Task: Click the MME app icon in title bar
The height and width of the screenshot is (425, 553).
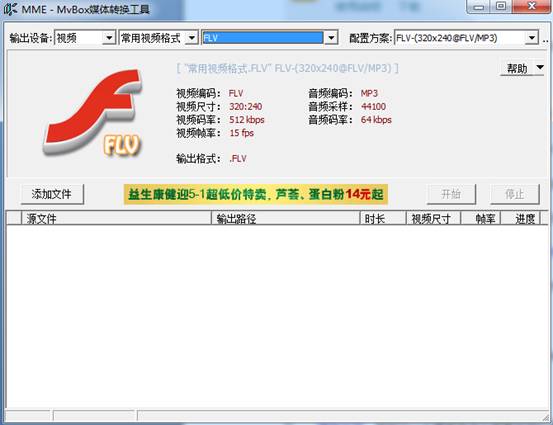Action: tap(10, 9)
